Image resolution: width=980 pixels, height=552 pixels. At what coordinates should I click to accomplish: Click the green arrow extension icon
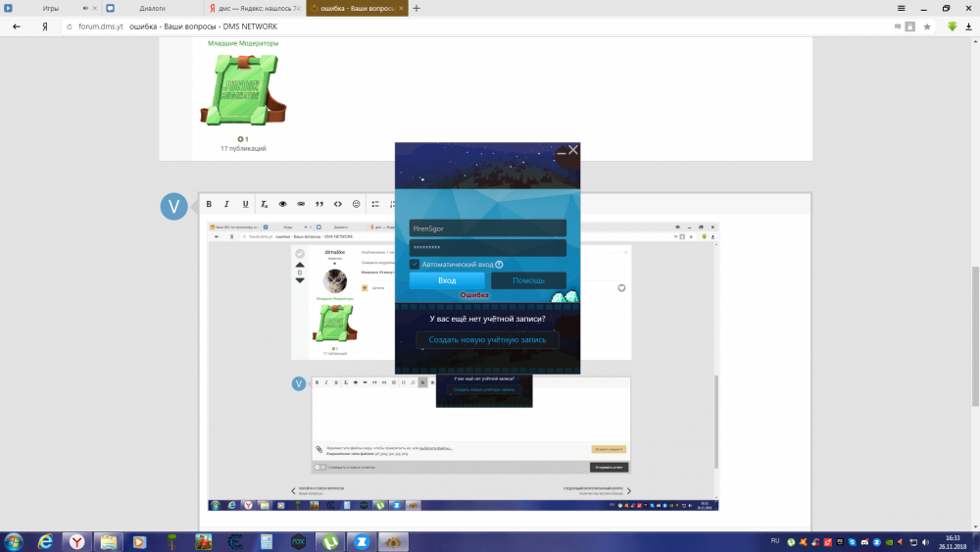coord(952,26)
